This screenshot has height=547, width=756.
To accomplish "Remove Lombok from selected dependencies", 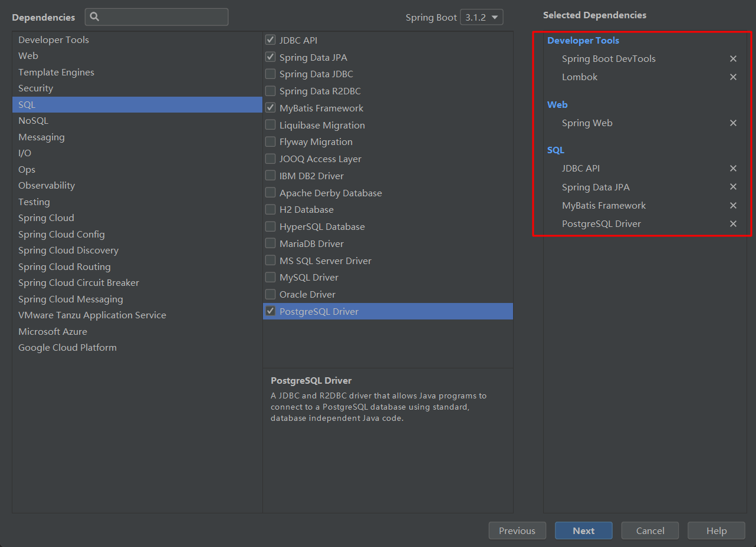I will click(x=733, y=77).
